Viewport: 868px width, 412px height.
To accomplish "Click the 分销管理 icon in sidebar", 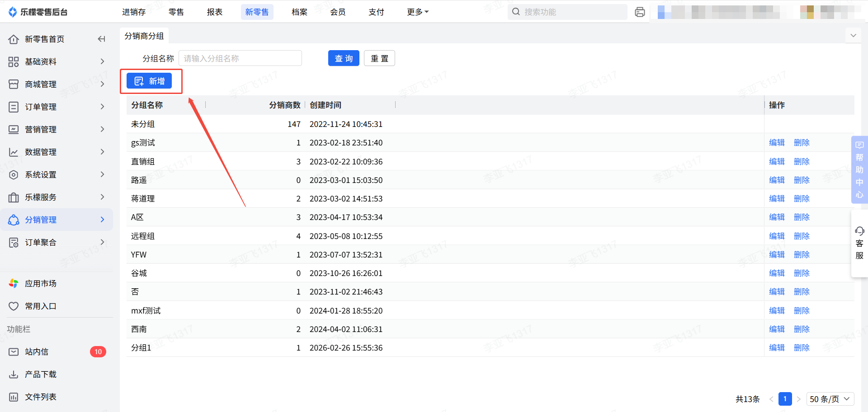I will (x=14, y=220).
